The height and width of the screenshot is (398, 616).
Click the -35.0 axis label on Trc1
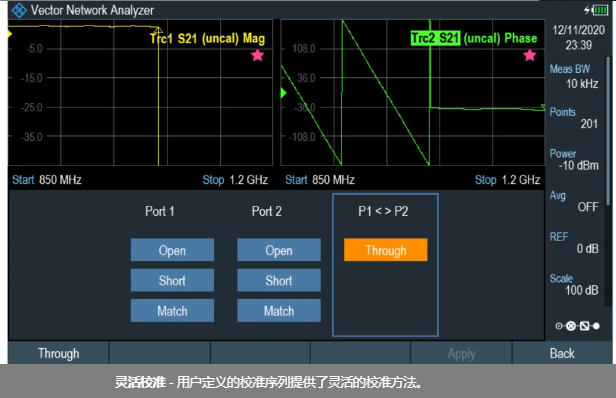(x=32, y=137)
